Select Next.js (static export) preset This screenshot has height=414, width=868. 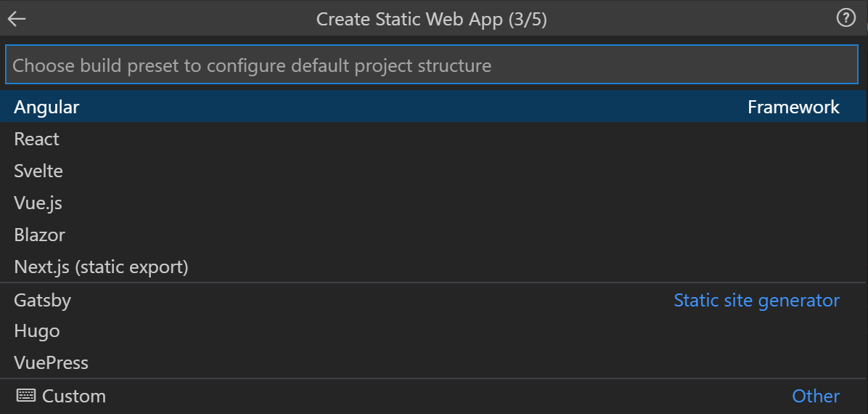coord(432,267)
